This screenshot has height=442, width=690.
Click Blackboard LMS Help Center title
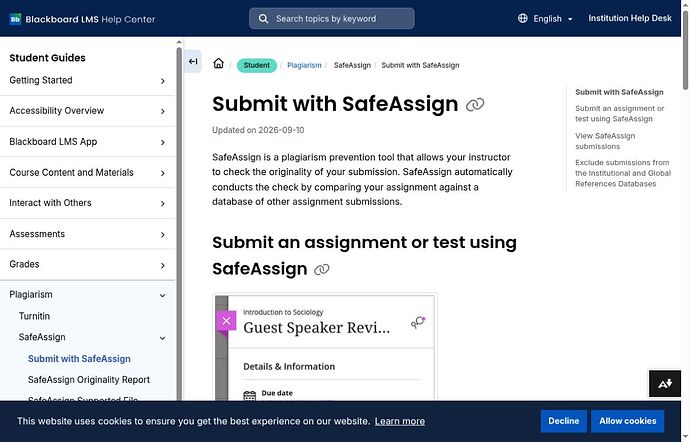coord(90,19)
